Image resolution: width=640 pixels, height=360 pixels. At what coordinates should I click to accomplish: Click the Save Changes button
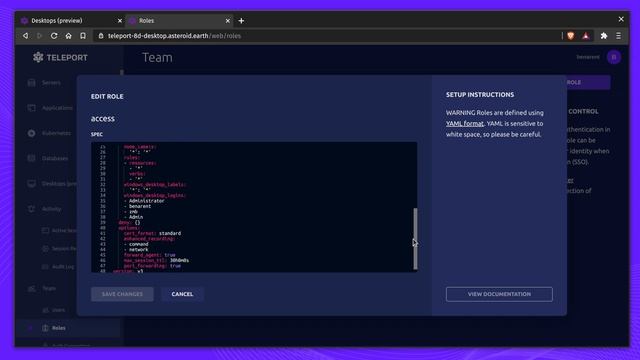(x=122, y=294)
